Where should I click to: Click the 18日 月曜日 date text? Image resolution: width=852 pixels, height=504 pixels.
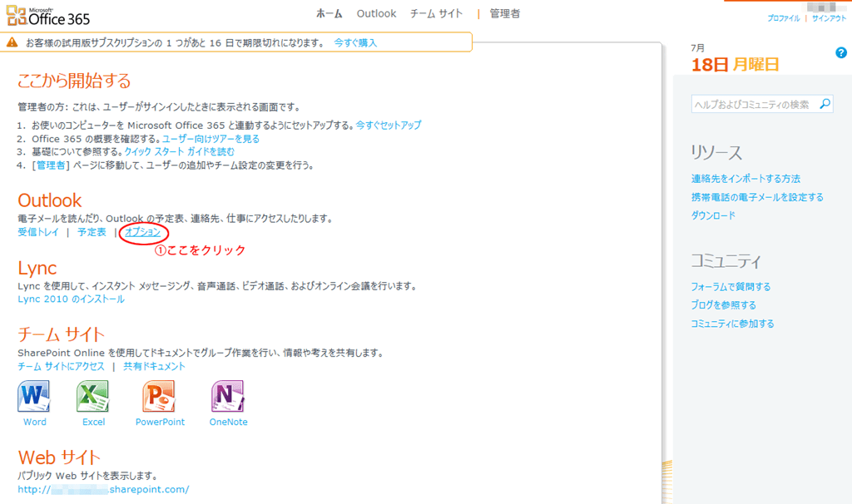[x=735, y=65]
